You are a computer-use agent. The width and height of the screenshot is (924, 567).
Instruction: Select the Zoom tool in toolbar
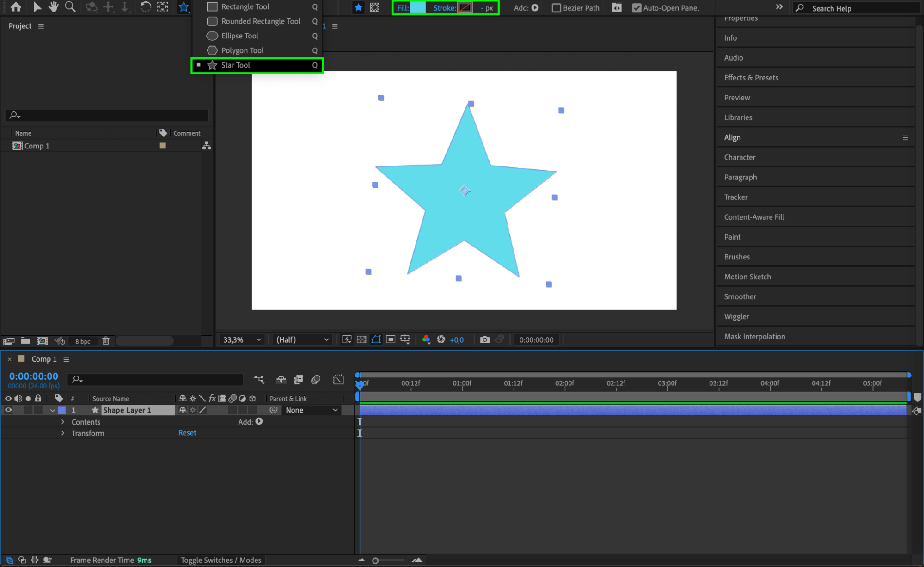70,7
